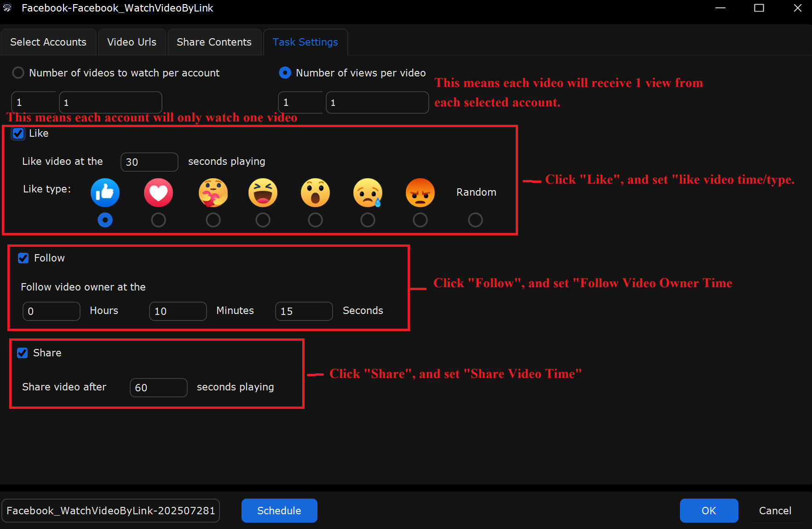Select radio button under Angry emoji

pos(420,220)
